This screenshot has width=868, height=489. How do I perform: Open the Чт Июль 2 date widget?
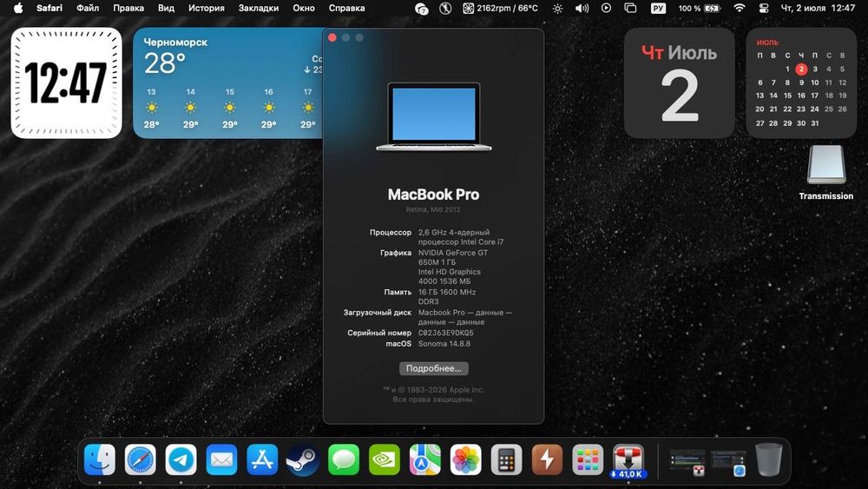pos(680,83)
